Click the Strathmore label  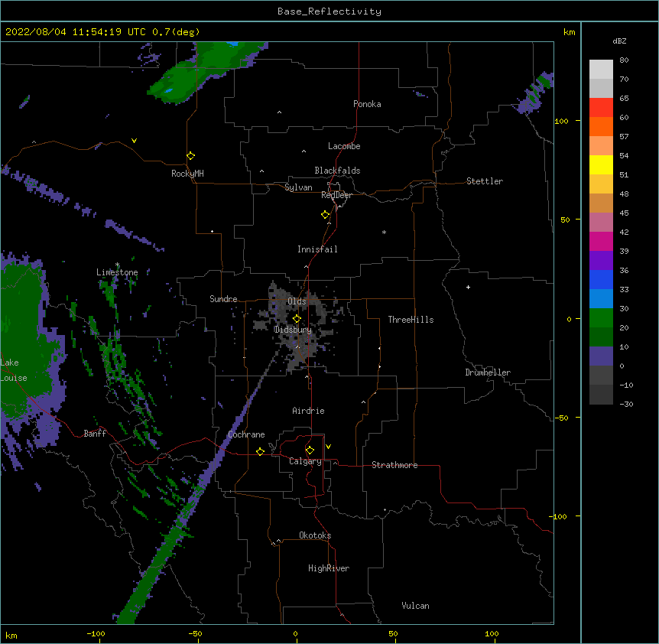(394, 465)
